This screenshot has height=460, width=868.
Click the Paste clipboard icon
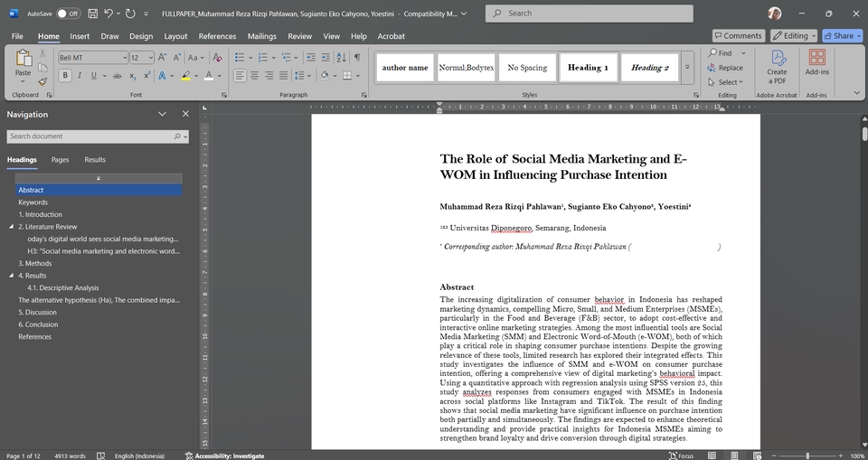click(24, 58)
